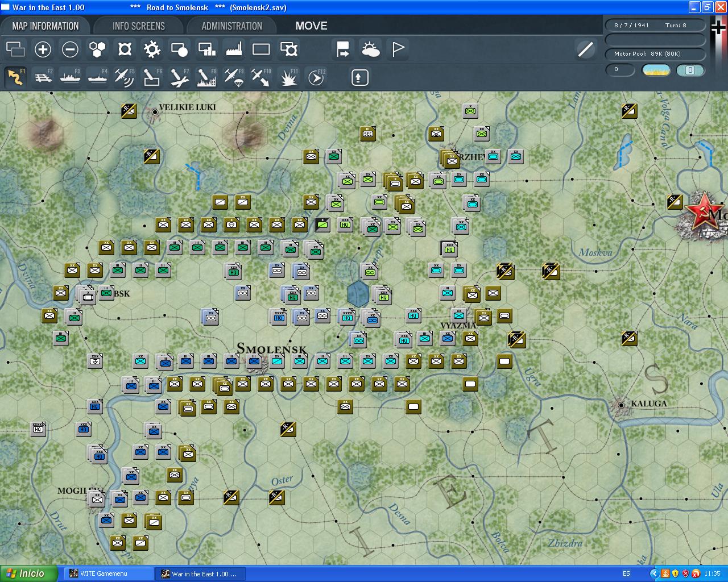Switch to War in the East taskbar button
This screenshot has height=582, width=728.
tap(201, 574)
